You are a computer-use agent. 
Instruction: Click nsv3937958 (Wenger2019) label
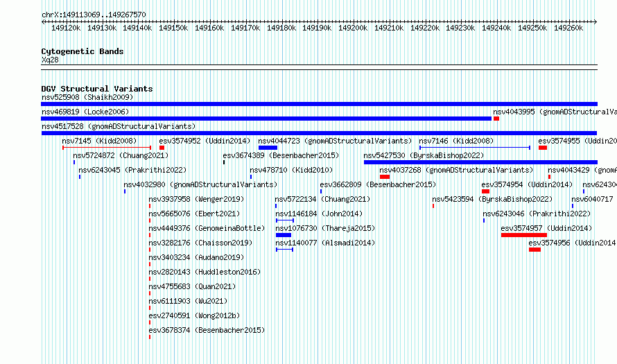196,199
